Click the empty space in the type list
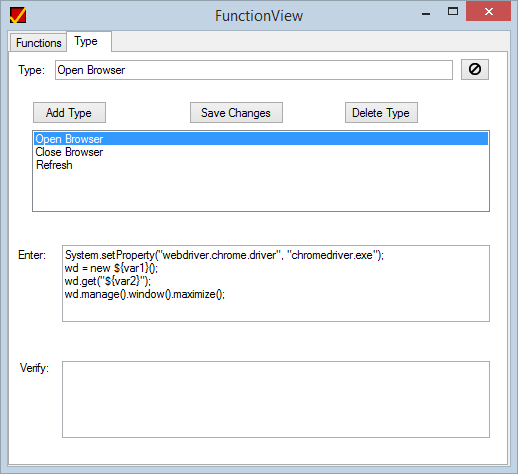518x474 pixels. (261, 191)
